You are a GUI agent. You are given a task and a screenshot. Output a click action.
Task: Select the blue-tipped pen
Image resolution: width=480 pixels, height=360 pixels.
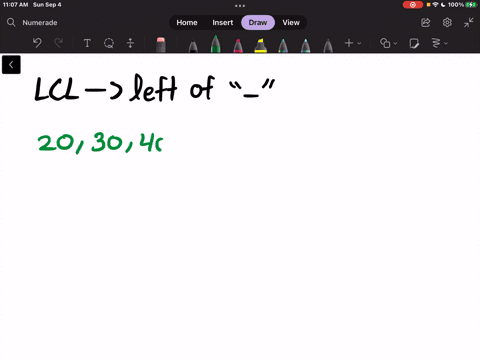click(x=283, y=46)
